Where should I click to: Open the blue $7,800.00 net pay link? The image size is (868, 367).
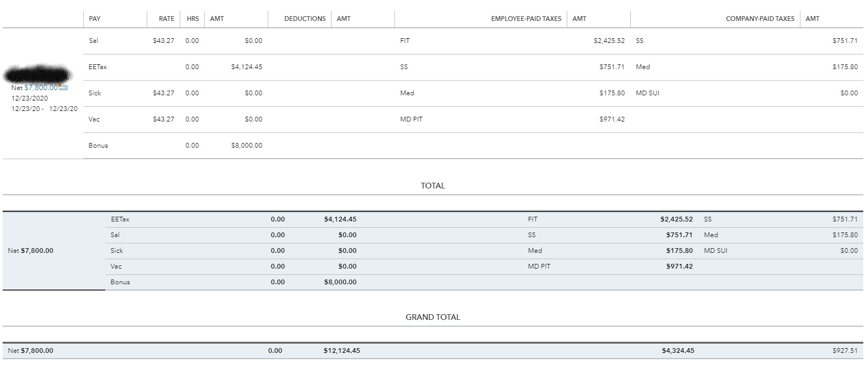[41, 88]
